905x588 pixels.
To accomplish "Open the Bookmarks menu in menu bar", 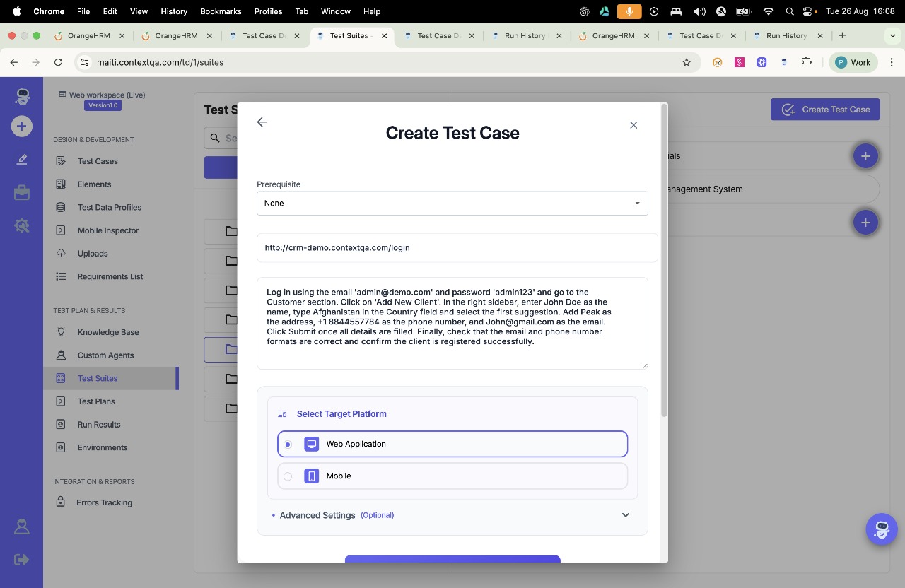I will (221, 11).
